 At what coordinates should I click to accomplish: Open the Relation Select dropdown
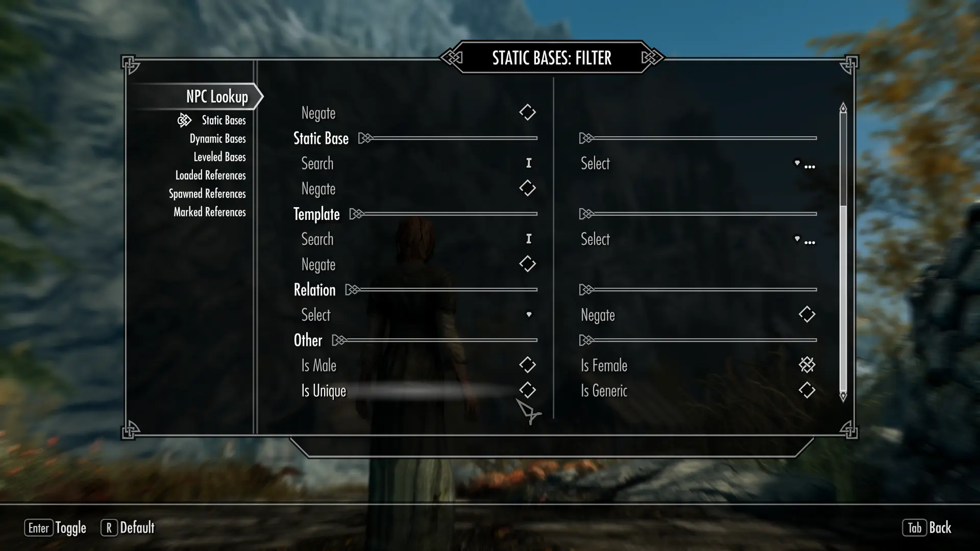(414, 314)
